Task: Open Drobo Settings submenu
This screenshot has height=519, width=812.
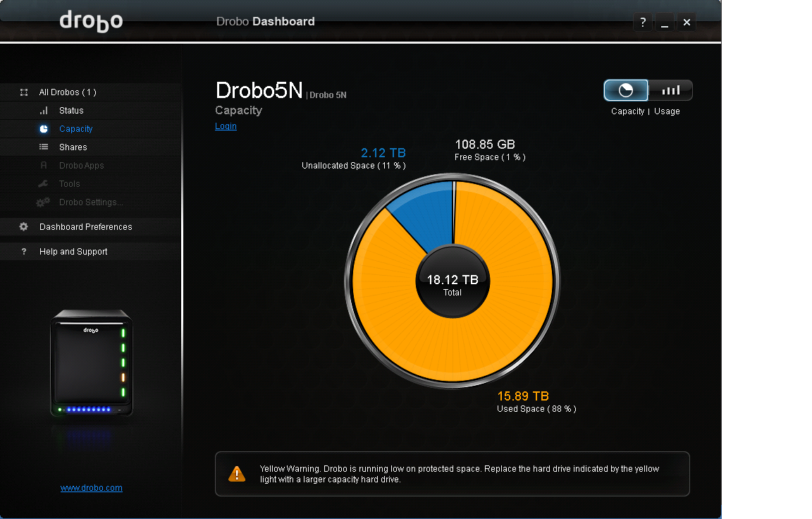Action: coord(42,202)
